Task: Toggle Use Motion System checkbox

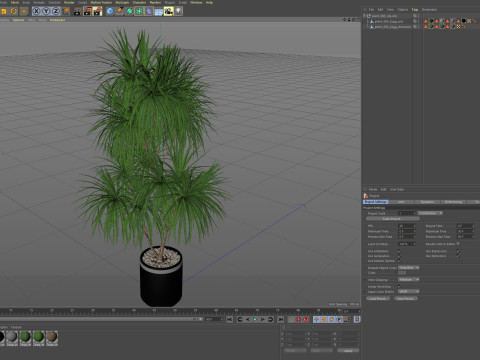Action: 399,261
